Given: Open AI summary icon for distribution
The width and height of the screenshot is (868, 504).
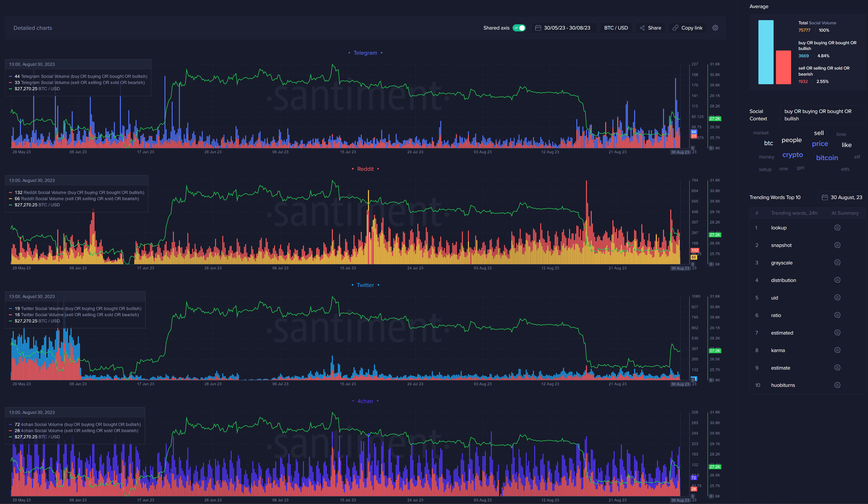Looking at the screenshot, I should (x=837, y=280).
